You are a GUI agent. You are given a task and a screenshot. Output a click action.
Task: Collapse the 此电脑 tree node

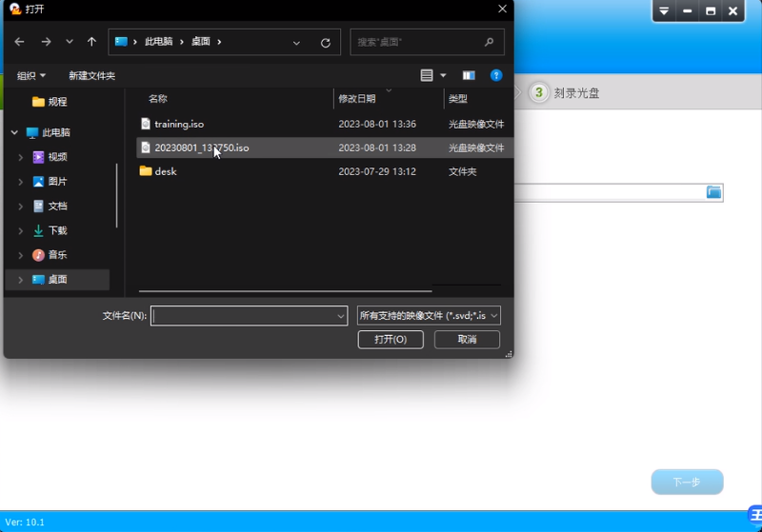[x=14, y=132]
